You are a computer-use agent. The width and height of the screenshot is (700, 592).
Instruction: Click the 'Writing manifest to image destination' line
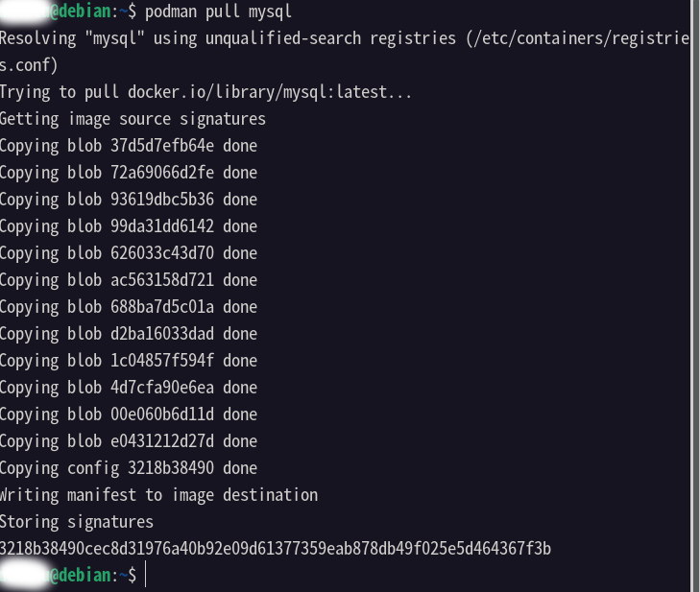[x=159, y=495]
